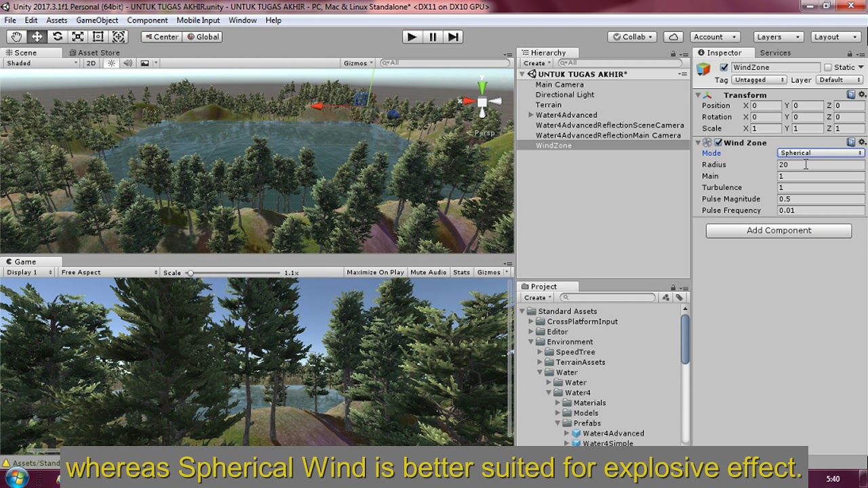
Task: Open the Tag Untagged dropdown
Action: [x=758, y=80]
